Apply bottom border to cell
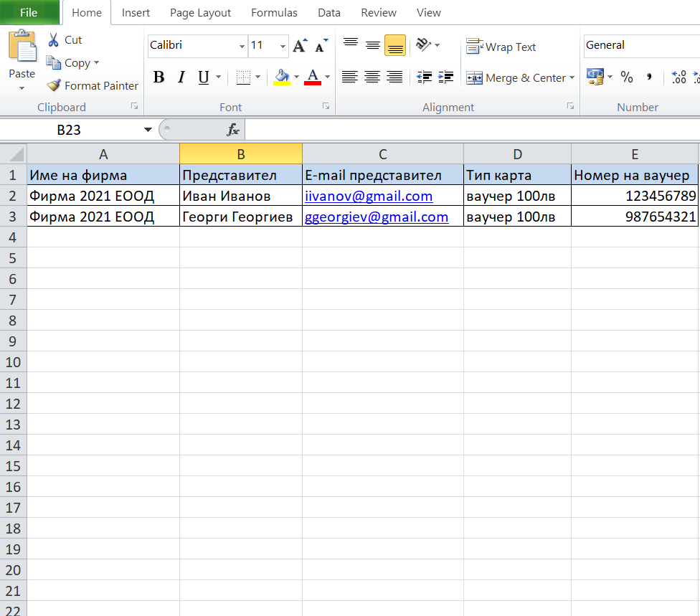This screenshot has width=700, height=616. pyautogui.click(x=243, y=77)
